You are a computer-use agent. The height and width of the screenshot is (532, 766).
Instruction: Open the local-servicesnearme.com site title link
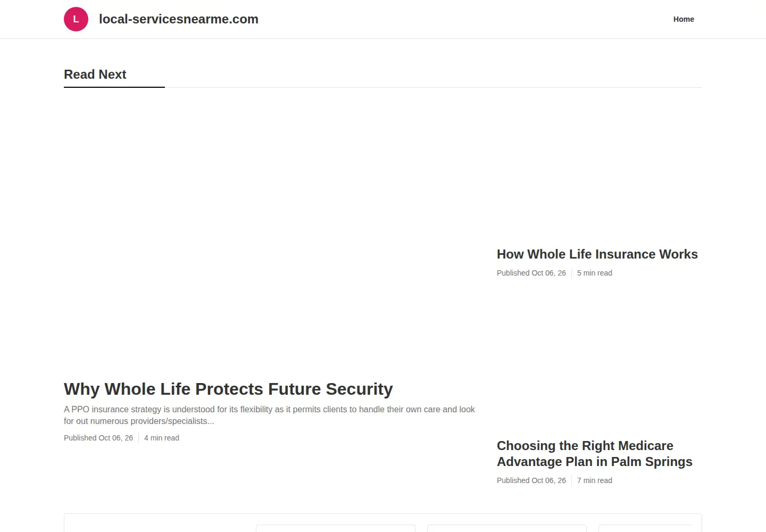(179, 19)
